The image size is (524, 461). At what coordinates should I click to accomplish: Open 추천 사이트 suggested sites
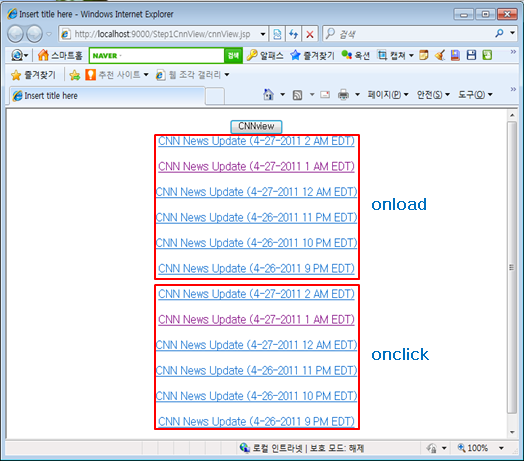pos(116,75)
